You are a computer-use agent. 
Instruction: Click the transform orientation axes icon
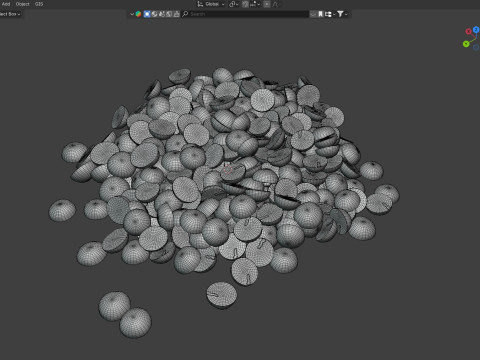coord(200,4)
